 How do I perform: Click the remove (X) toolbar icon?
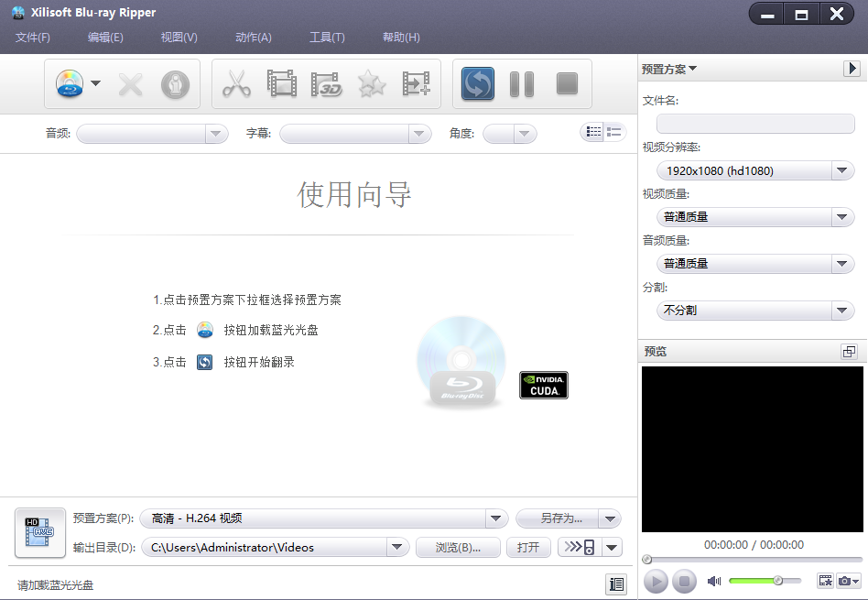tap(131, 84)
